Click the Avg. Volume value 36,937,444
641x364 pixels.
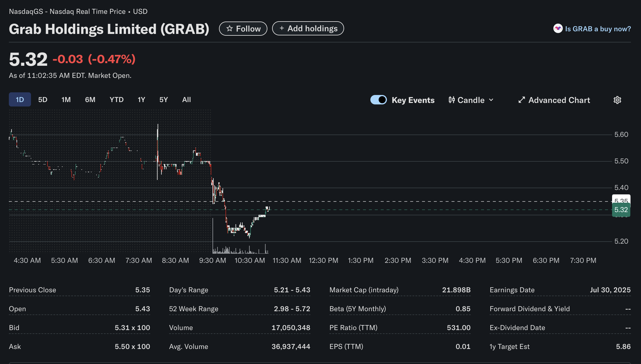[291, 347]
